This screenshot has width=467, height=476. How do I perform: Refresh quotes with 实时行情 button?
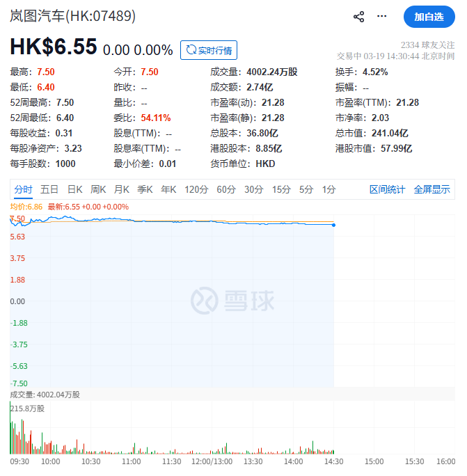click(209, 50)
